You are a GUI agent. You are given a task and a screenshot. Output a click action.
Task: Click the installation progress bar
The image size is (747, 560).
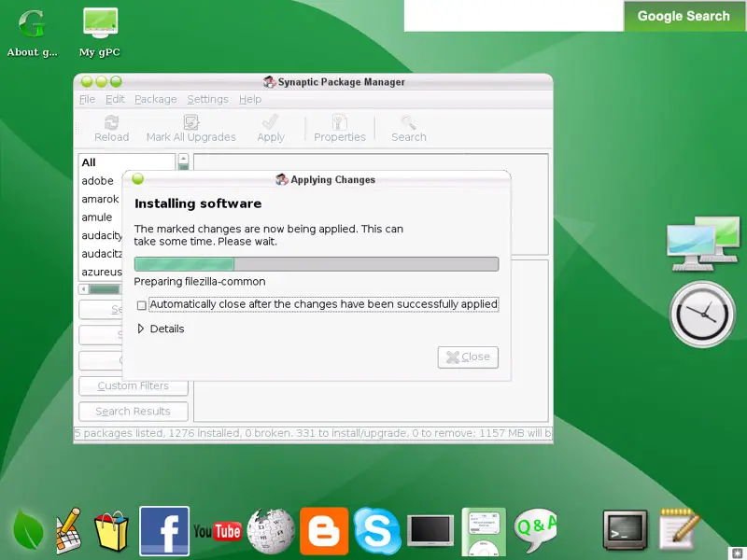coord(317,264)
